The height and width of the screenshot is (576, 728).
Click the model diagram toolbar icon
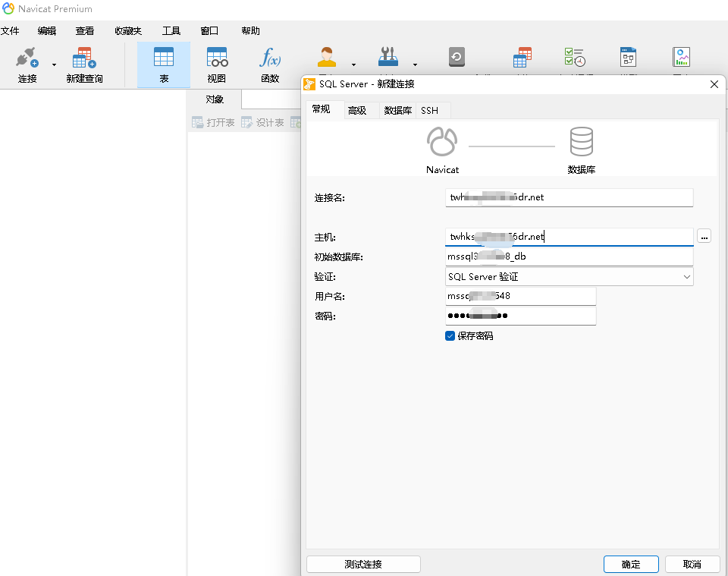[x=628, y=57]
